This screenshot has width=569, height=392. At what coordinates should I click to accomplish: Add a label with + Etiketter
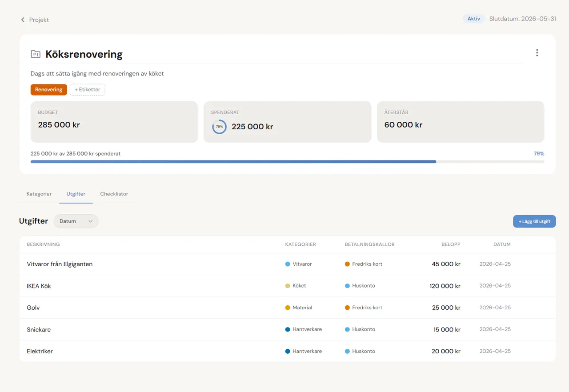point(88,90)
